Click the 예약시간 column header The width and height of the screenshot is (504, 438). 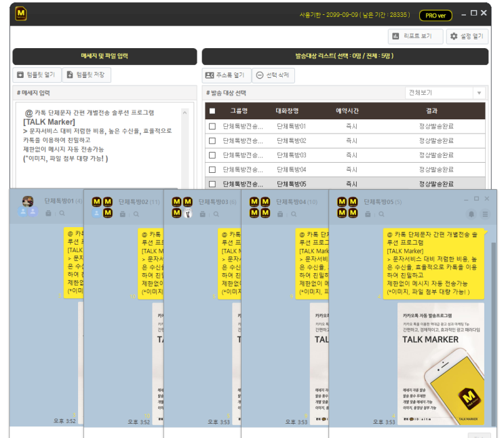coord(347,111)
